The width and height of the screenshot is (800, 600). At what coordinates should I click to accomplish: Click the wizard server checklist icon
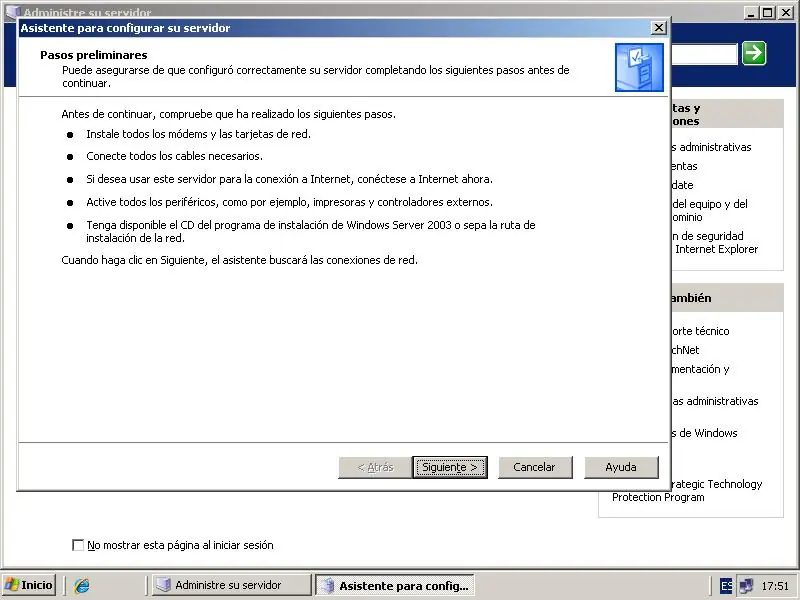pyautogui.click(x=639, y=67)
